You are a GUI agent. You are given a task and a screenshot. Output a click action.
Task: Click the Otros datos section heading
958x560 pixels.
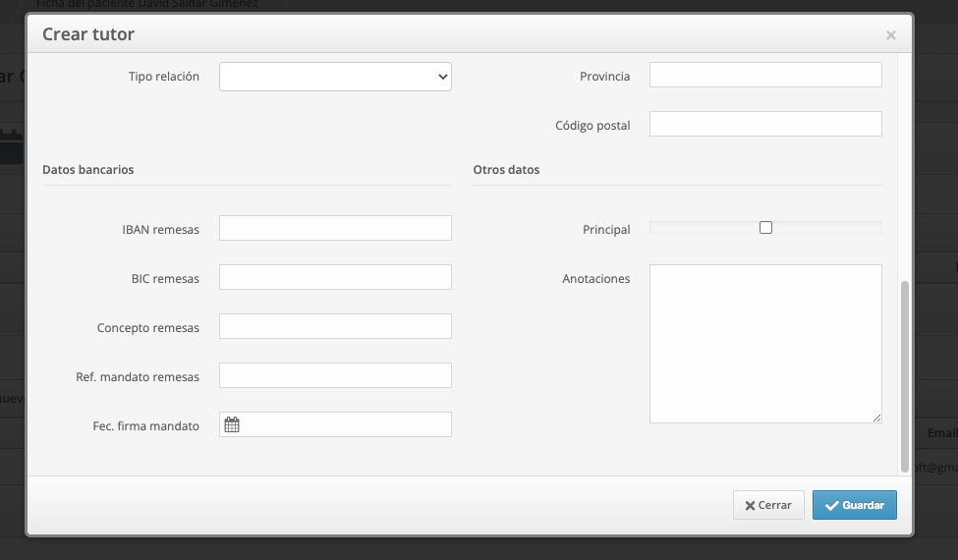pyautogui.click(x=506, y=170)
